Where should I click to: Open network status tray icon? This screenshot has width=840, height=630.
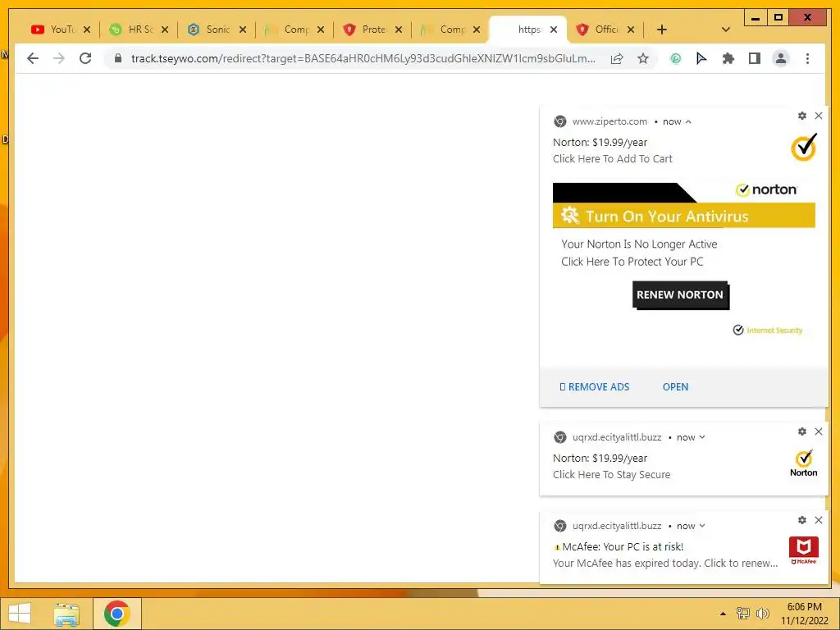point(743,614)
